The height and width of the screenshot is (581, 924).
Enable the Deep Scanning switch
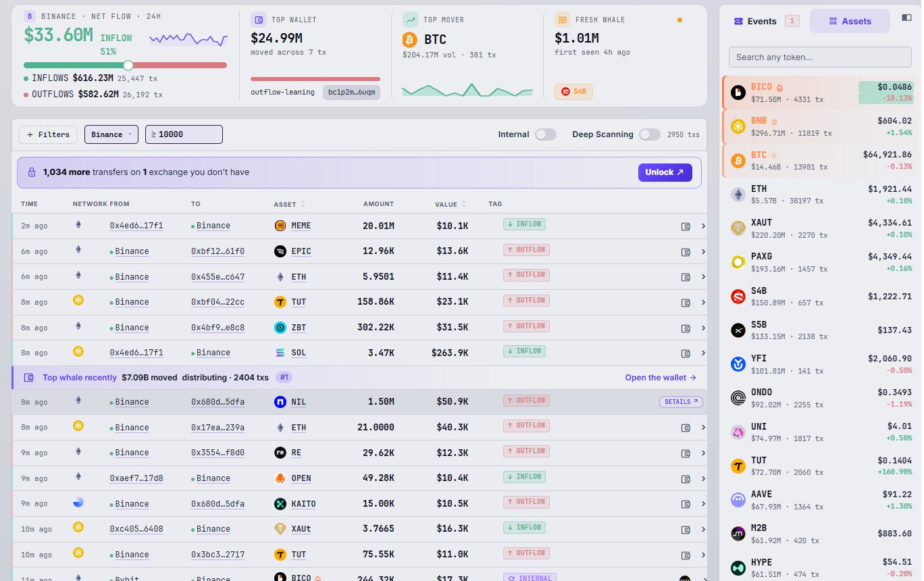point(649,134)
